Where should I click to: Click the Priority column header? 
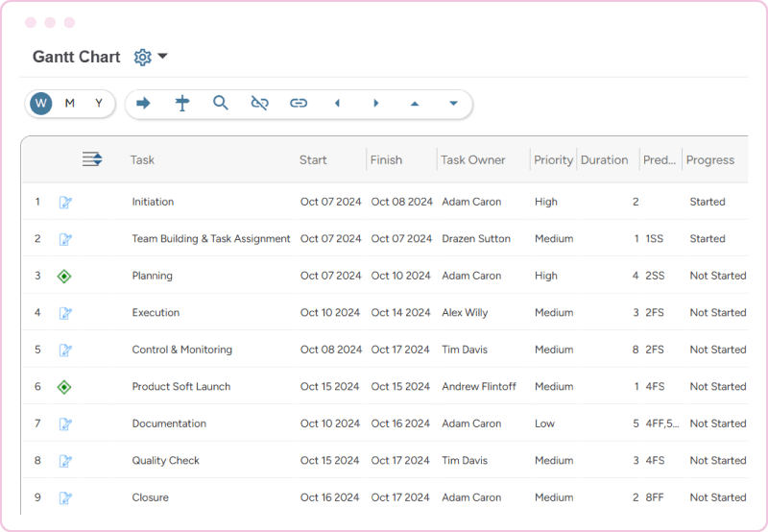553,160
